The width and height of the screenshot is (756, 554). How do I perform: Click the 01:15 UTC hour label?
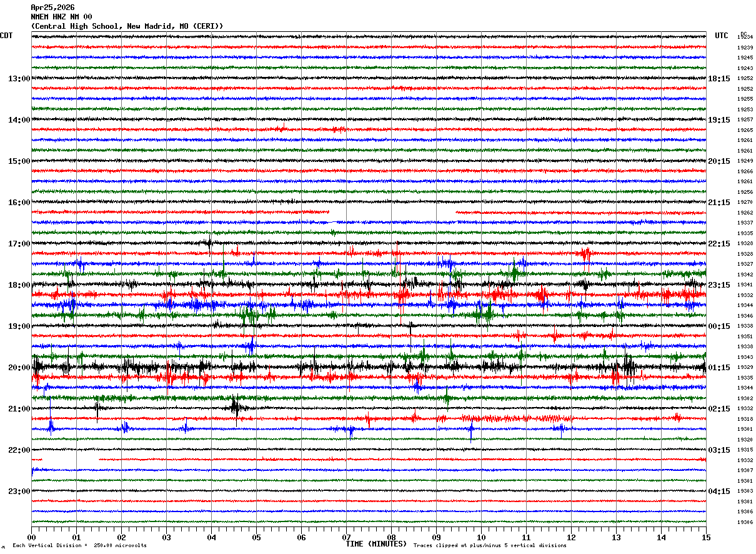click(x=719, y=368)
